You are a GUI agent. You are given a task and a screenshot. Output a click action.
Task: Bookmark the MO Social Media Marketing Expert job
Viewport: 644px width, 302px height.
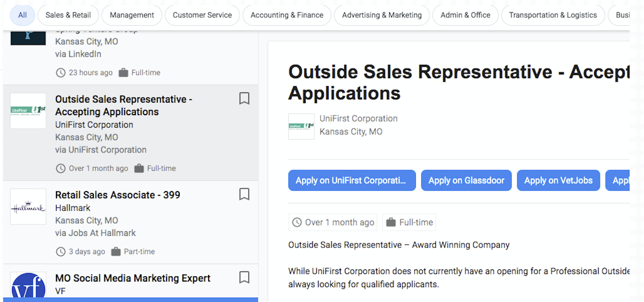tap(244, 277)
